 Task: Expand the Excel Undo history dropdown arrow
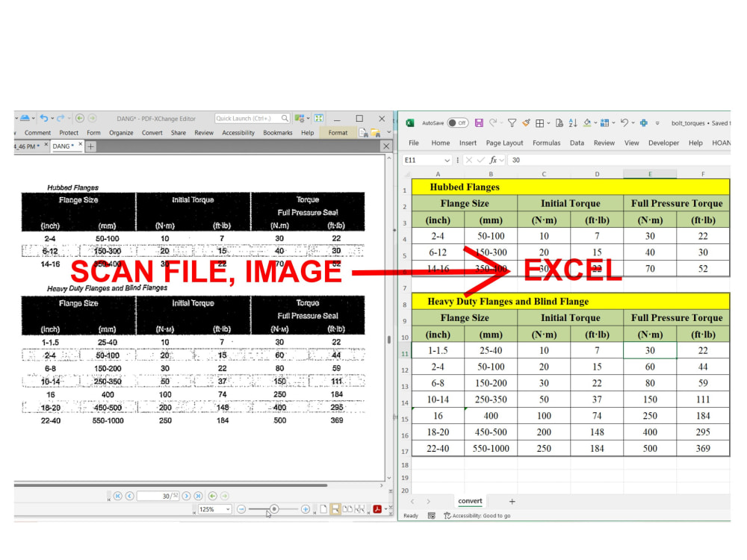633,123
